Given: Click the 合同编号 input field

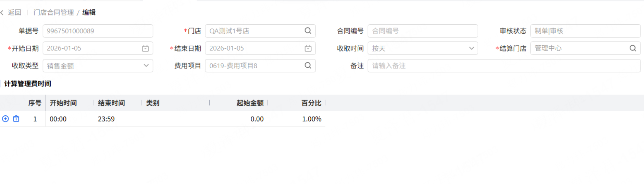Looking at the screenshot, I should click(x=422, y=31).
